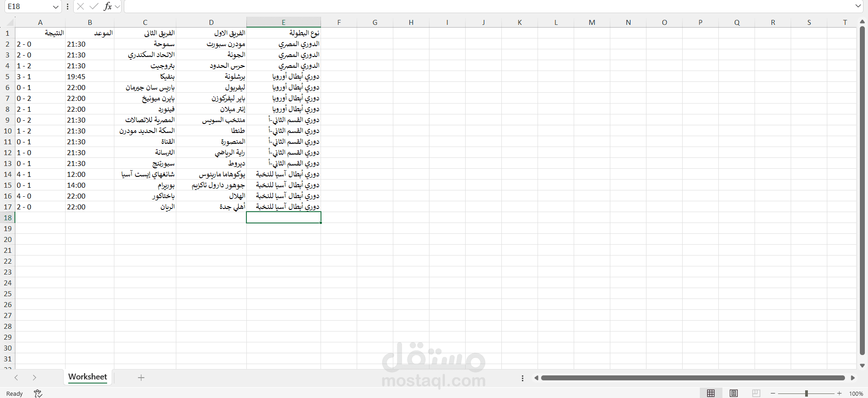This screenshot has width=868, height=398.
Task: Select column H header
Action: click(411, 22)
